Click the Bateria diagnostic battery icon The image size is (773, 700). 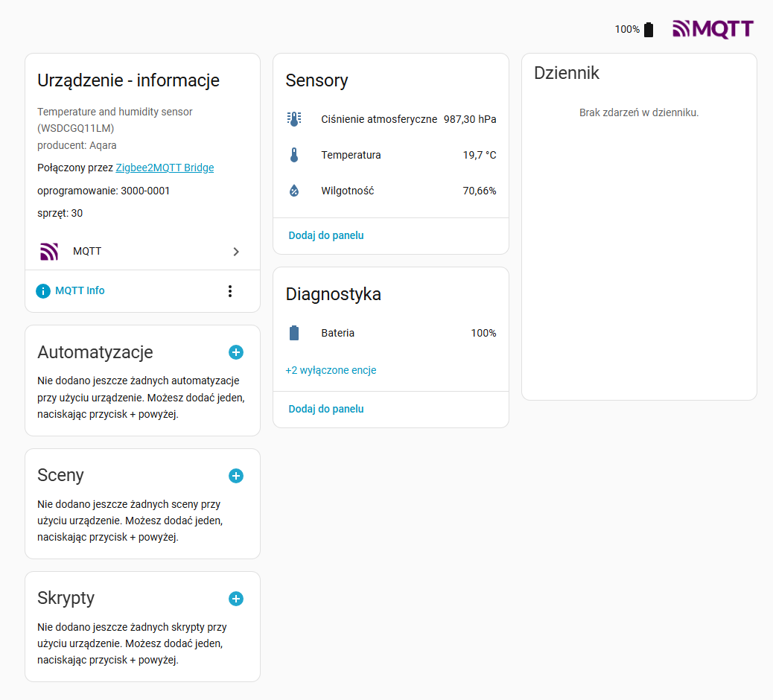[x=294, y=333]
